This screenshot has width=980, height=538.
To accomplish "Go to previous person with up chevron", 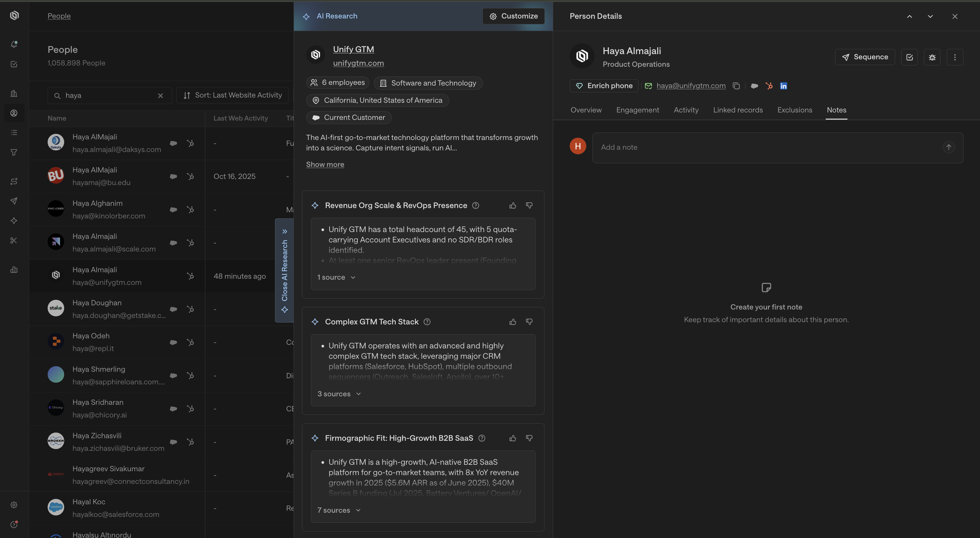I will pos(910,16).
